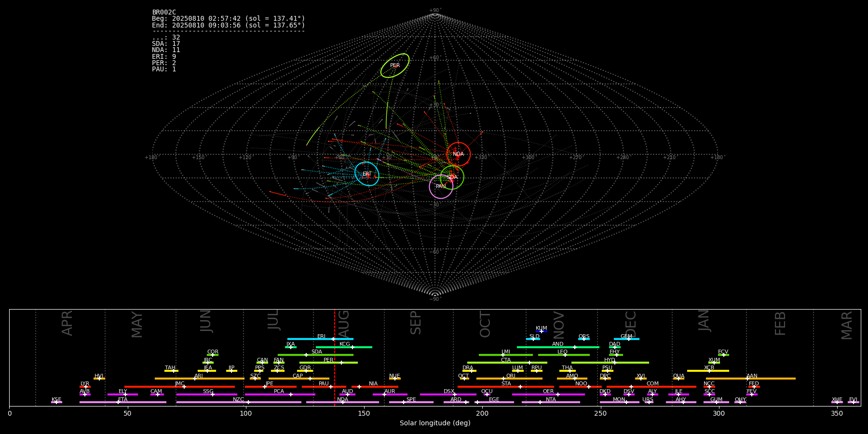
Task: Click the KCG activity bar in timeline
Action: 344,347
